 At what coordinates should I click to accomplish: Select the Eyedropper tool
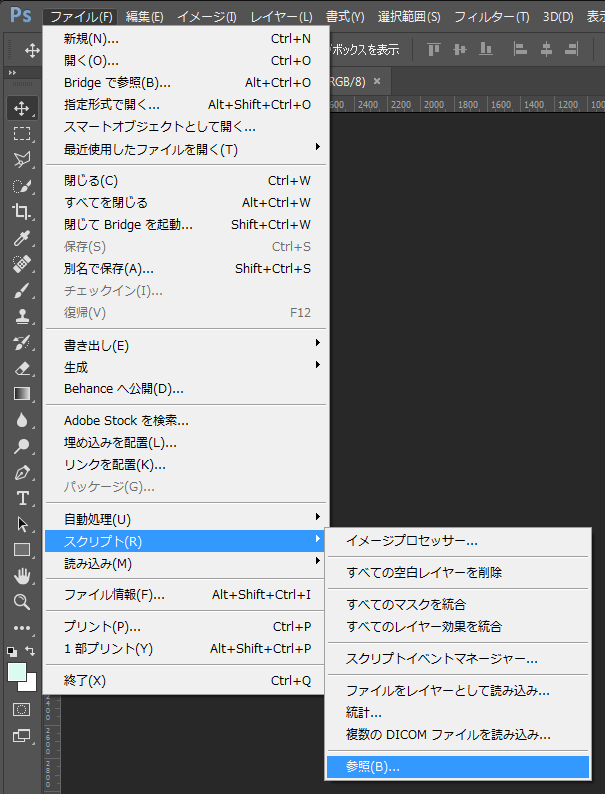(x=22, y=237)
